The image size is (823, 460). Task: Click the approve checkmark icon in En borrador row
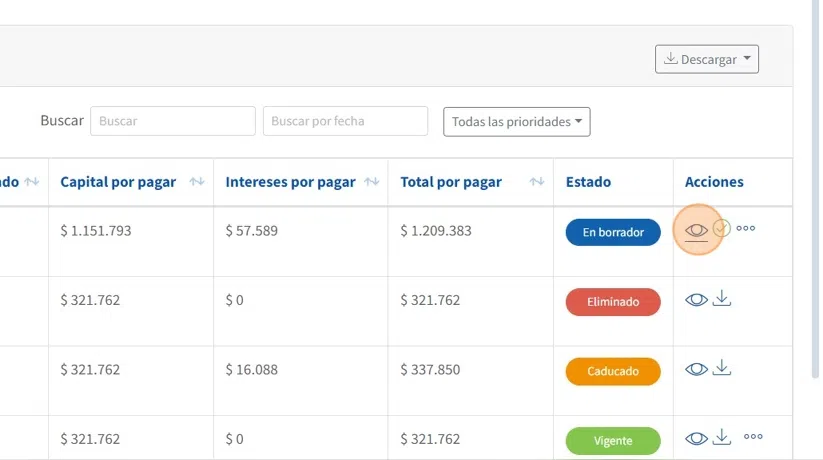[x=722, y=229]
